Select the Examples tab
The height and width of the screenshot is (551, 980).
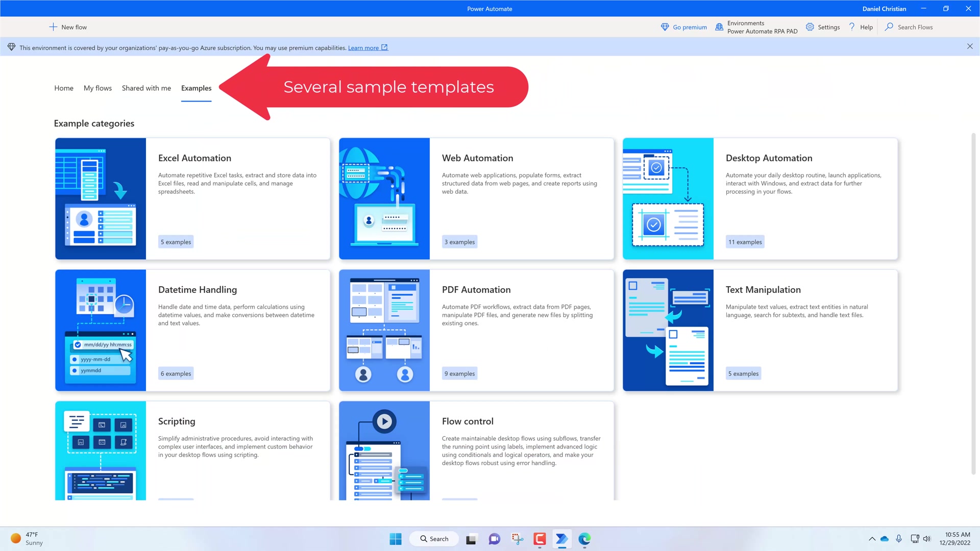point(196,88)
